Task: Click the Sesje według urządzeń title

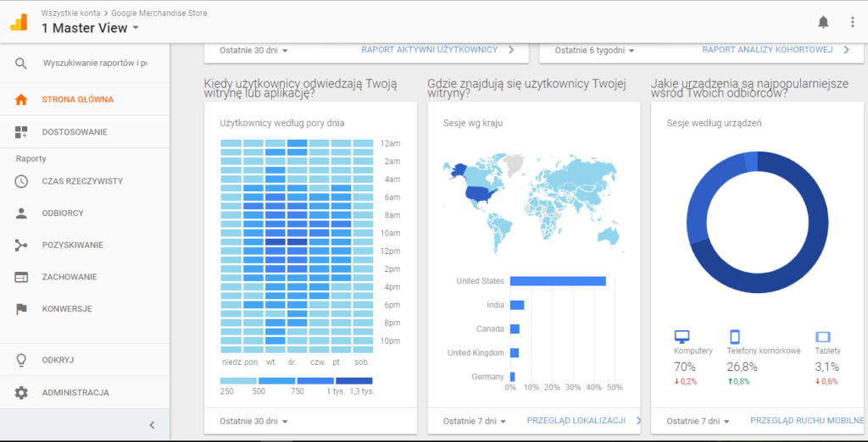Action: click(x=714, y=124)
